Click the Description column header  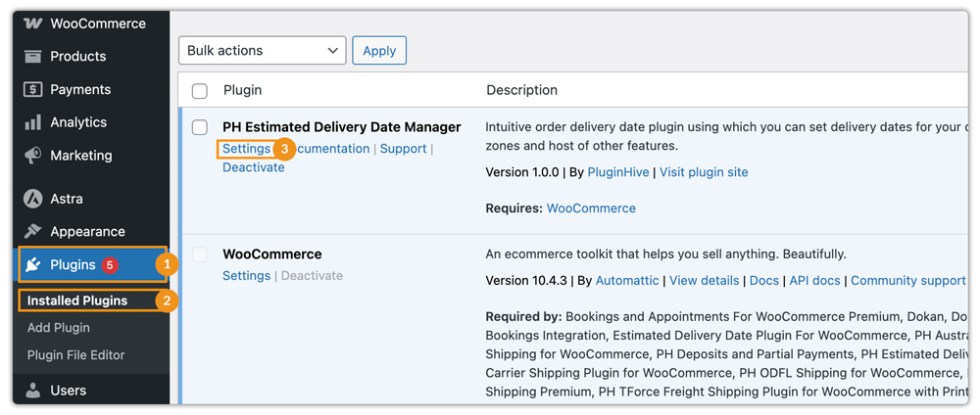(522, 90)
